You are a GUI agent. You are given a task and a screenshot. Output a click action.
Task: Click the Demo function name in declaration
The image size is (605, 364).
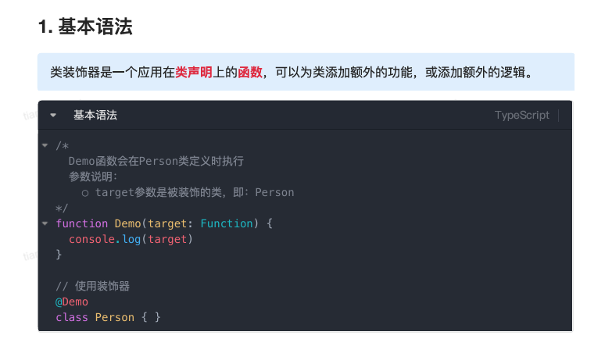point(127,223)
